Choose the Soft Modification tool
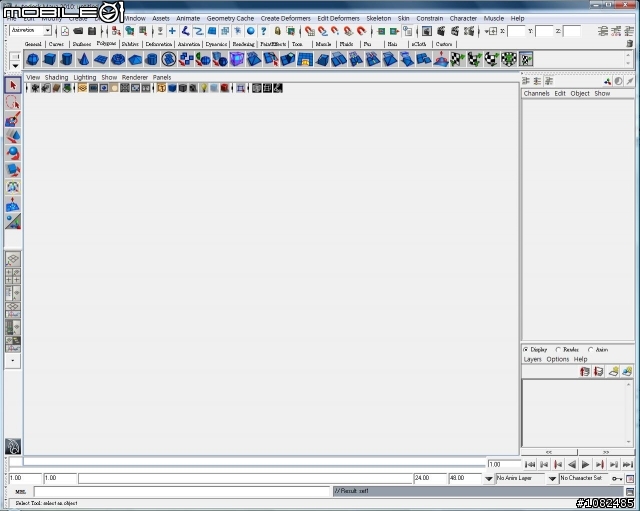The image size is (640, 511). [x=13, y=204]
